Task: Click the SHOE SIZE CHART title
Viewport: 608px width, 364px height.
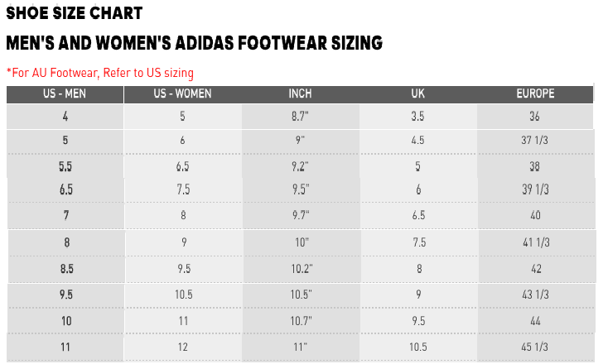Action: (74, 13)
